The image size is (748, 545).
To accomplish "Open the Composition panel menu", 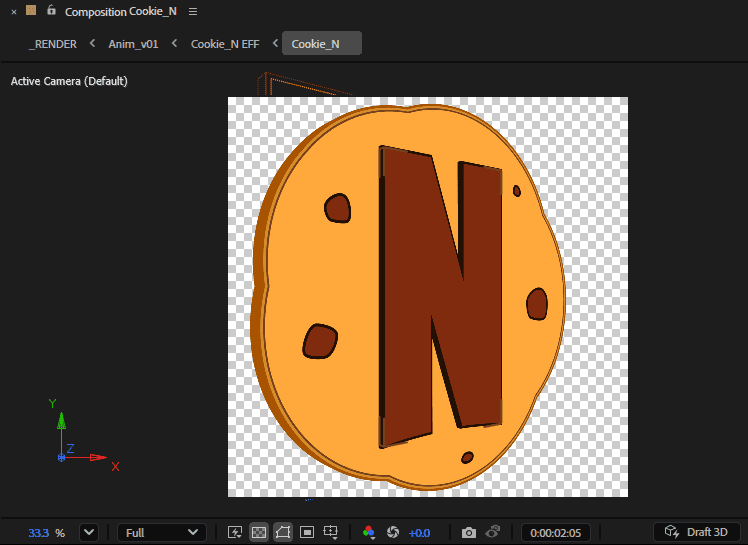I will pos(193,11).
